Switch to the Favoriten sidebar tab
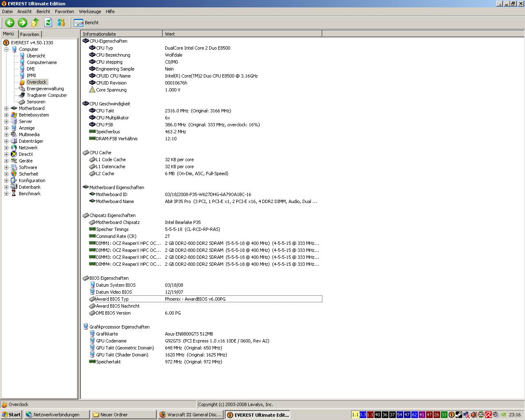This screenshot has width=525, height=420. pyautogui.click(x=30, y=34)
